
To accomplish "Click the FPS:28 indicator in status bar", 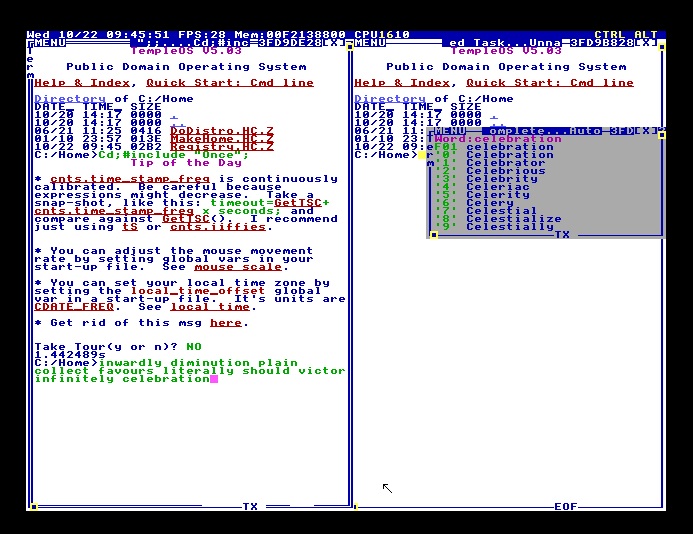I will tap(202, 34).
